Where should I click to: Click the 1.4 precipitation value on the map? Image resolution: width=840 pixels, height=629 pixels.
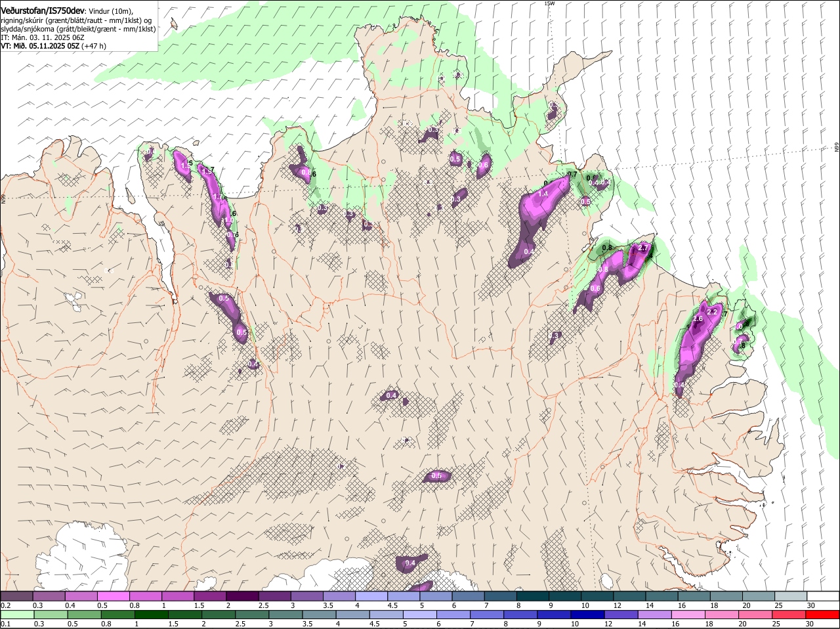pyautogui.click(x=543, y=194)
